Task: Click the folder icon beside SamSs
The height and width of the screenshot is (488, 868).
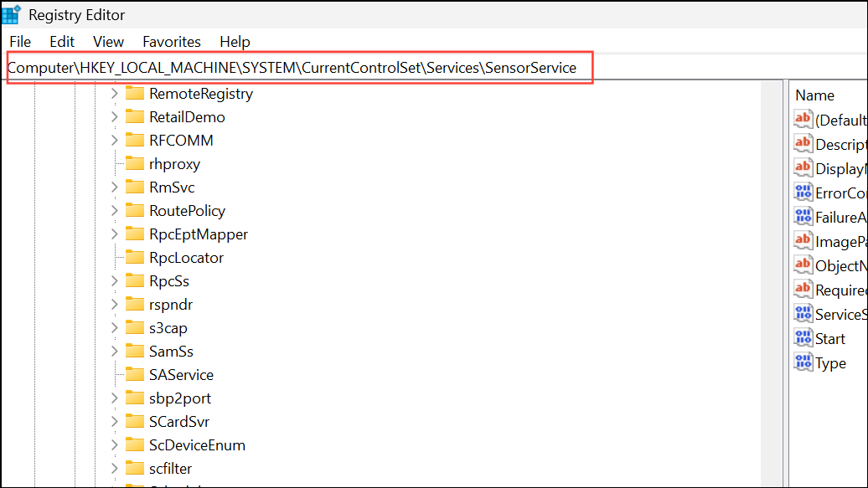Action: (134, 351)
